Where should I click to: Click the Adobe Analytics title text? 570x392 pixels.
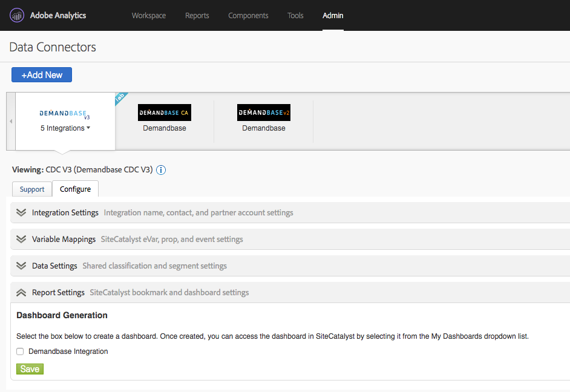pos(58,15)
